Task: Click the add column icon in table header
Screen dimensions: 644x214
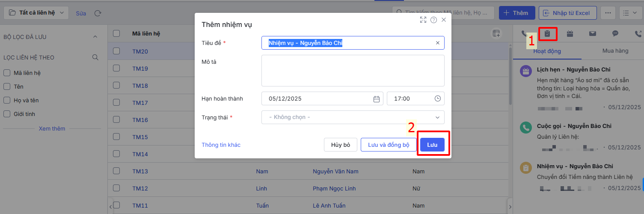Action: point(496,34)
